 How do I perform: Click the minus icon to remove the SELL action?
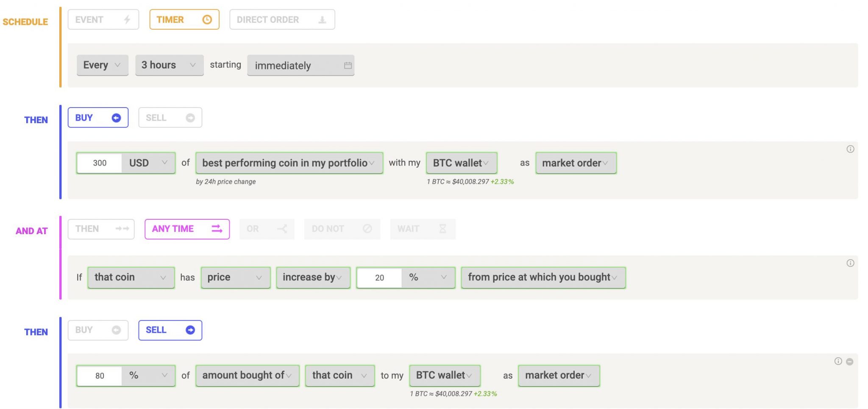point(851,362)
